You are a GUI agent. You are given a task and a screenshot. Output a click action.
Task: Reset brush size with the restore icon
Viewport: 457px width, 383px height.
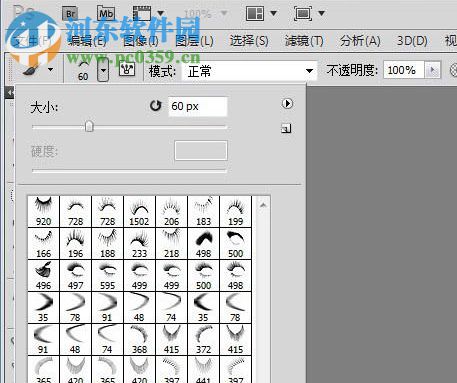pyautogui.click(x=155, y=106)
